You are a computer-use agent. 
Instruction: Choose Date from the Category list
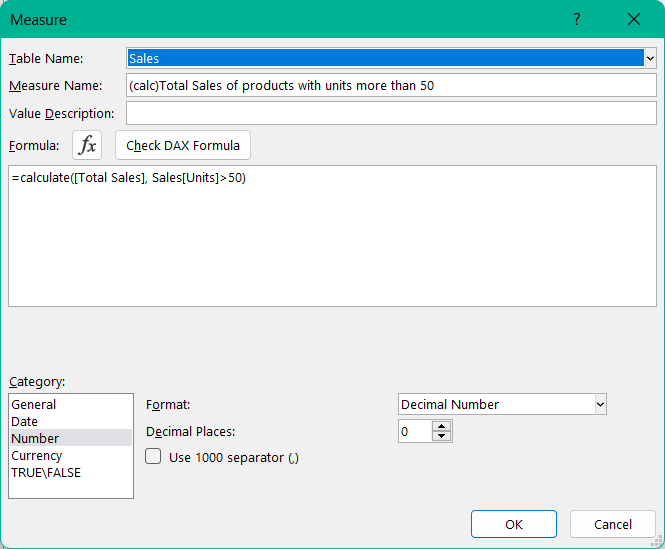pos(26,422)
